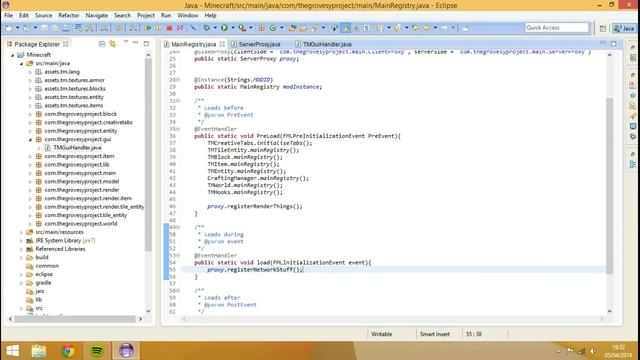Toggle folding at line 35 EventHandler
The height and width of the screenshot is (360, 640).
178,129
